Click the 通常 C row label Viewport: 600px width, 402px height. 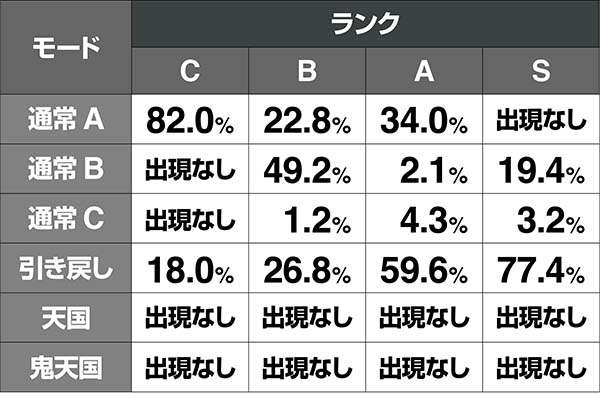66,219
